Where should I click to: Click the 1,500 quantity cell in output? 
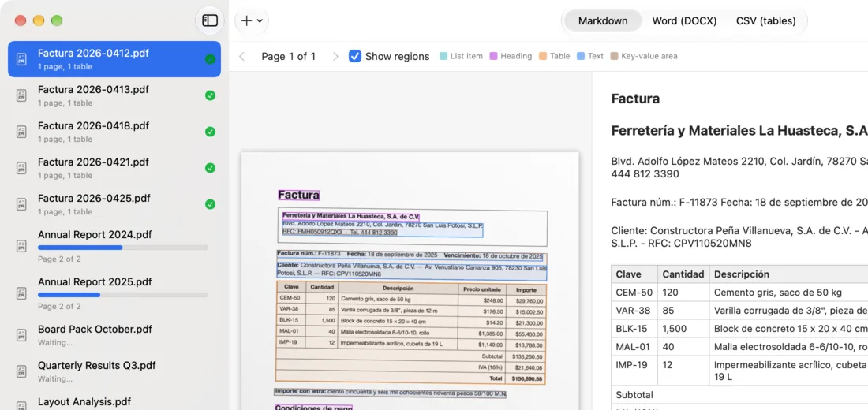tap(683, 329)
